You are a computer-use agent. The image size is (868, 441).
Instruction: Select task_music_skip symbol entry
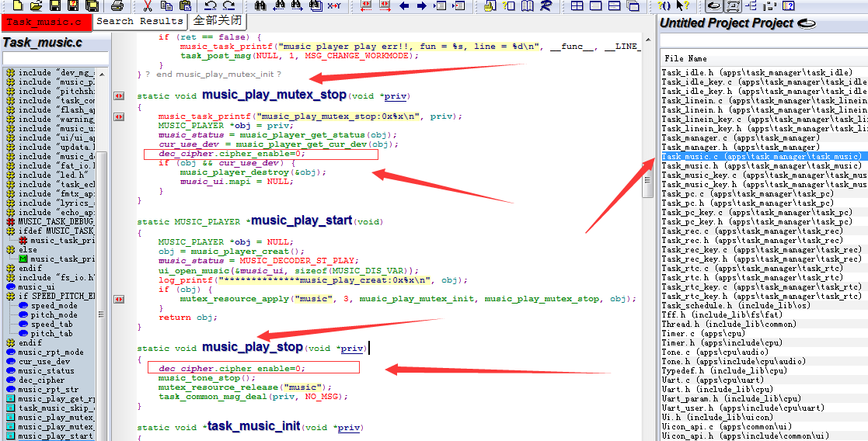56,408
